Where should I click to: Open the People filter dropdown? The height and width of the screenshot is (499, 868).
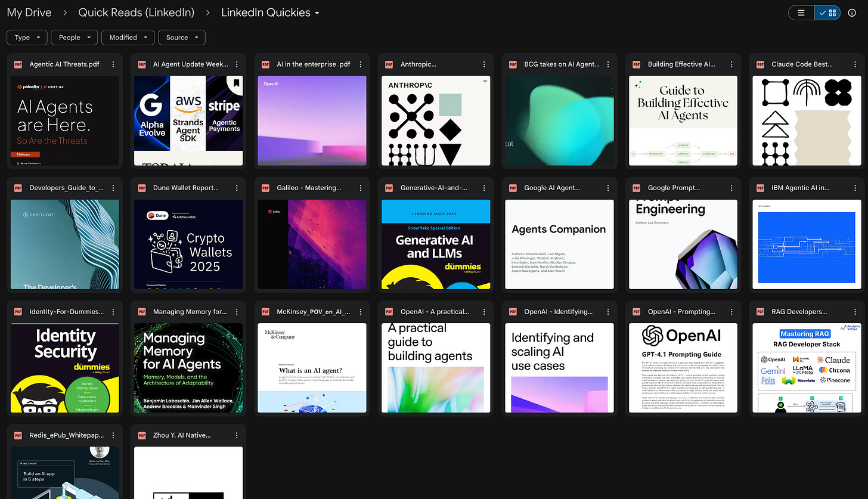pos(75,38)
